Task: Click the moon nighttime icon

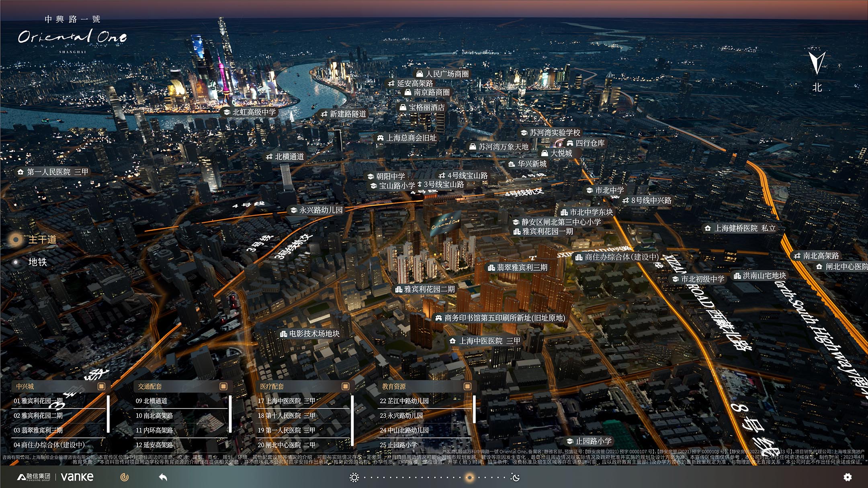Action: [515, 477]
